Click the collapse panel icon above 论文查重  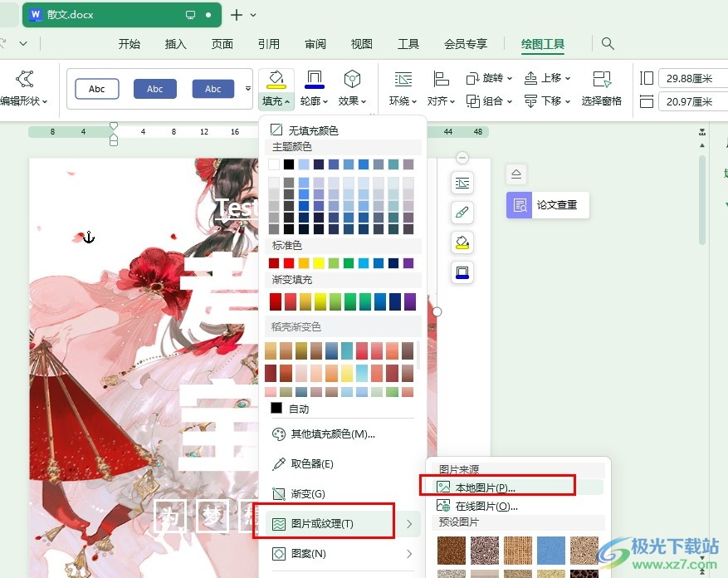click(x=516, y=174)
